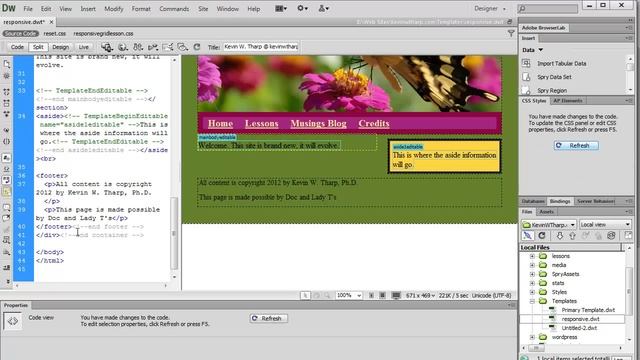Click Remove Comment coding toolbar icon
640x360 pixels.
pyautogui.click(x=7, y=218)
